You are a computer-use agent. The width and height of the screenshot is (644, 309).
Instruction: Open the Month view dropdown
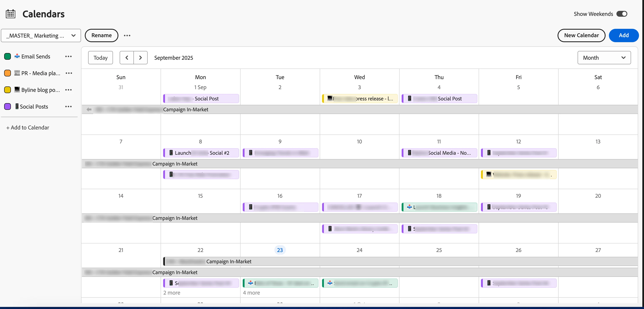click(x=604, y=58)
